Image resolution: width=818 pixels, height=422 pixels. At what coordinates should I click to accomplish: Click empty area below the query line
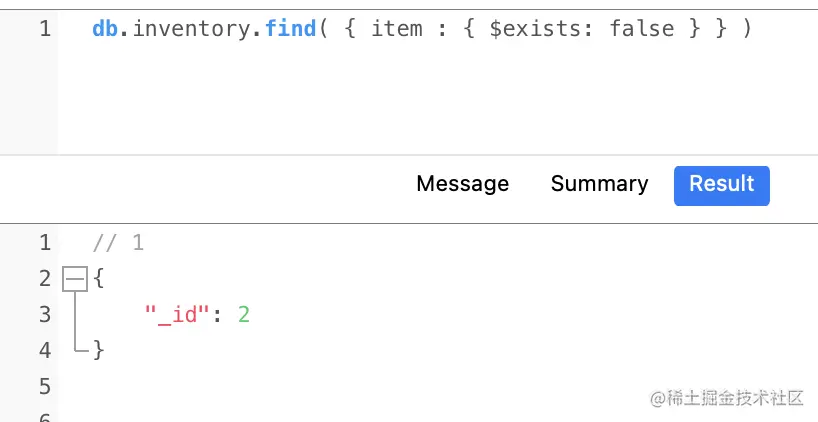coord(400,100)
